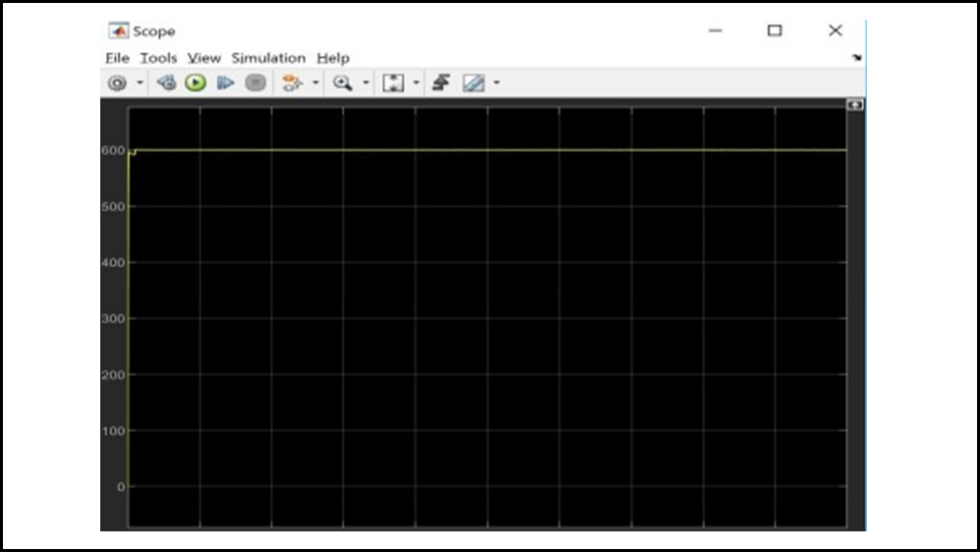This screenshot has width=980, height=552.
Task: Click the Highlight Simulink Block icon
Action: [292, 83]
